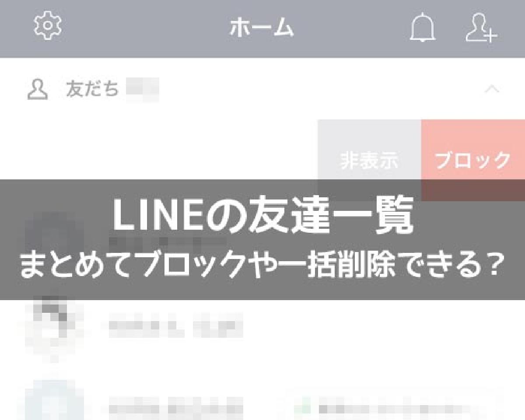Open settings with the gear icon
The width and height of the screenshot is (525, 420).
(x=48, y=27)
